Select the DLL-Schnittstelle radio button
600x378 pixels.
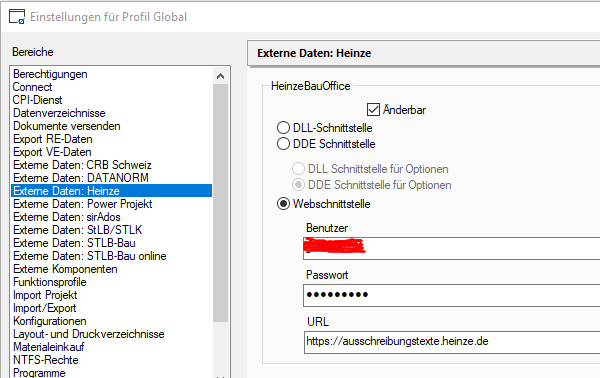point(283,128)
